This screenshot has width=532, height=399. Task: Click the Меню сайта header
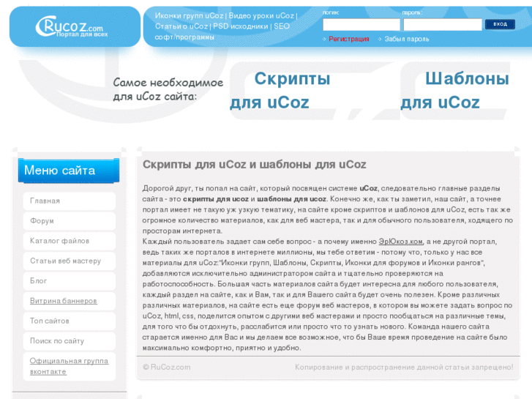pos(69,171)
